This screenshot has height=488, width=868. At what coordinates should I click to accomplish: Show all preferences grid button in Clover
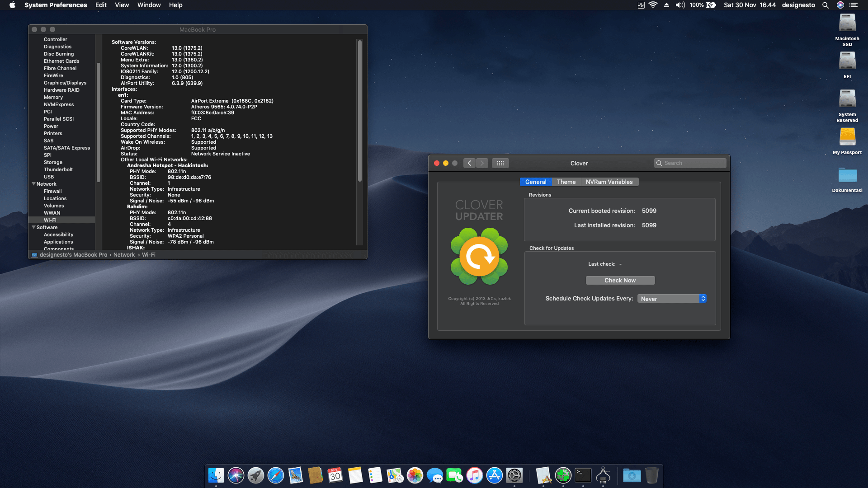click(500, 163)
